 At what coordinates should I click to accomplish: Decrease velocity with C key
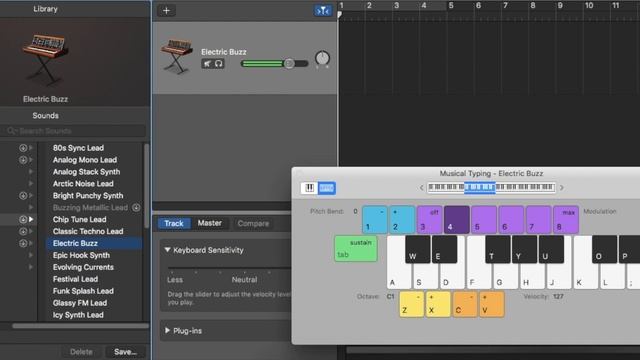point(464,304)
